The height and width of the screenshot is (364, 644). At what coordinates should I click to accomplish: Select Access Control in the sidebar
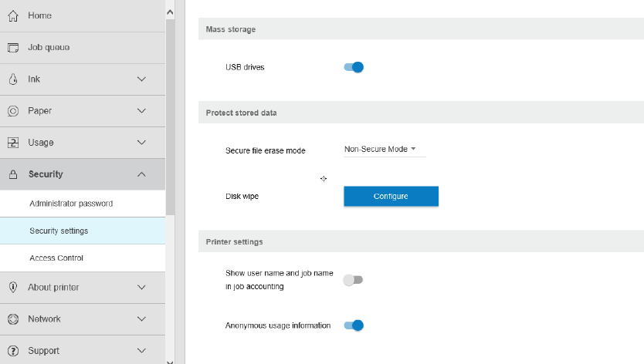56,258
